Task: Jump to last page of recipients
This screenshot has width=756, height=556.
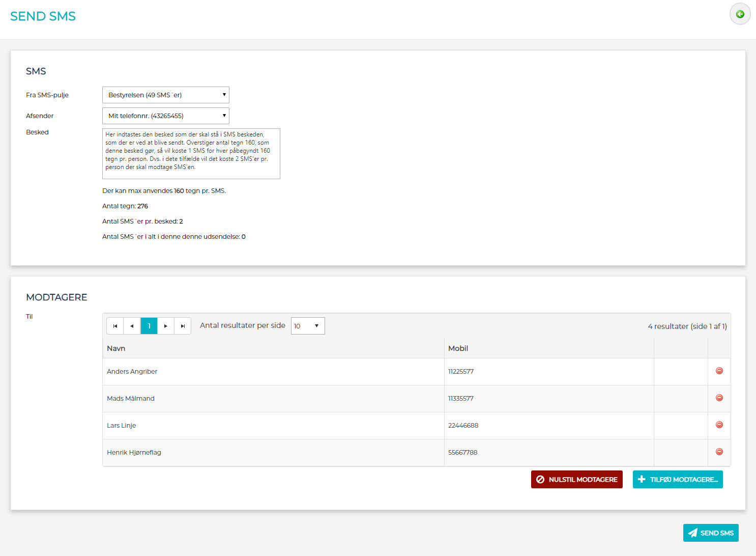Action: (x=183, y=326)
